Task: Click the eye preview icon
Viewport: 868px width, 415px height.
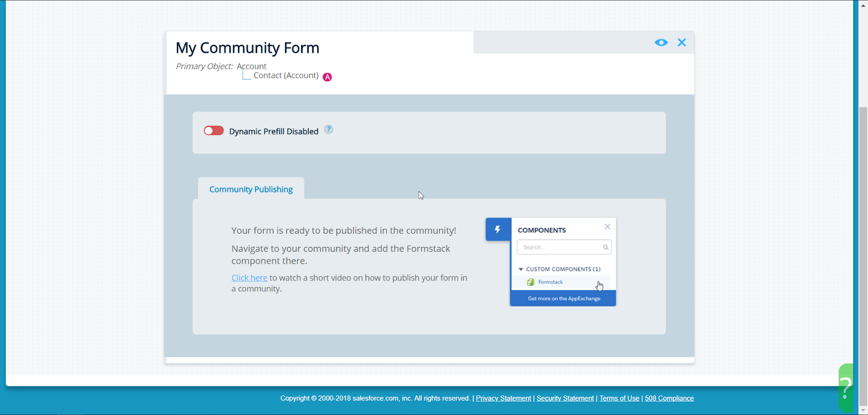Action: (661, 43)
